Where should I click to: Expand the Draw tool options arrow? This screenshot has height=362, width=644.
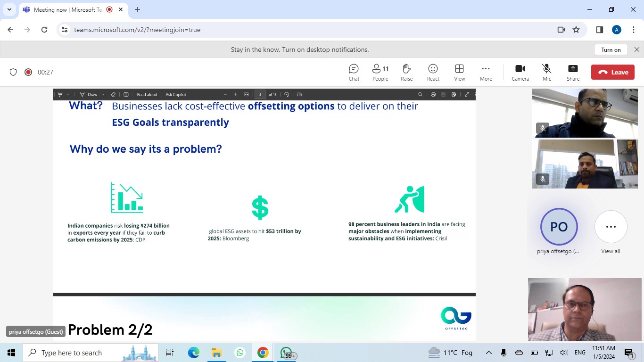coord(103,94)
